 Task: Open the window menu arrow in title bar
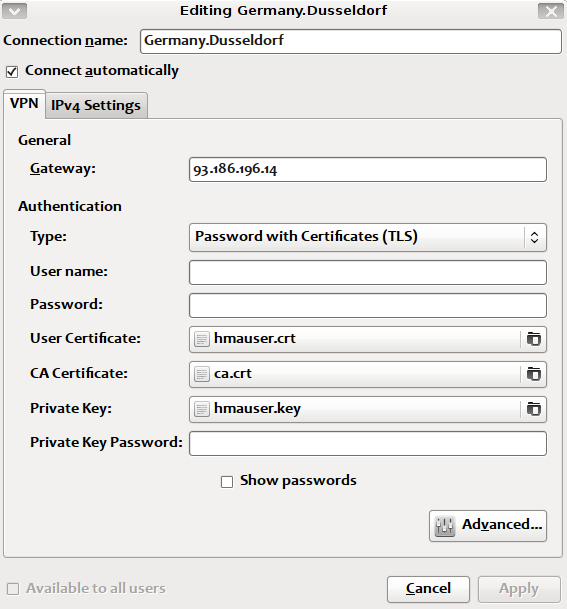click(x=14, y=11)
